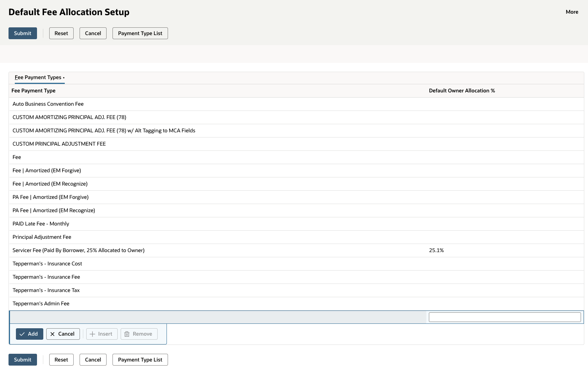Click the Fee Payment Type column header

(33, 91)
